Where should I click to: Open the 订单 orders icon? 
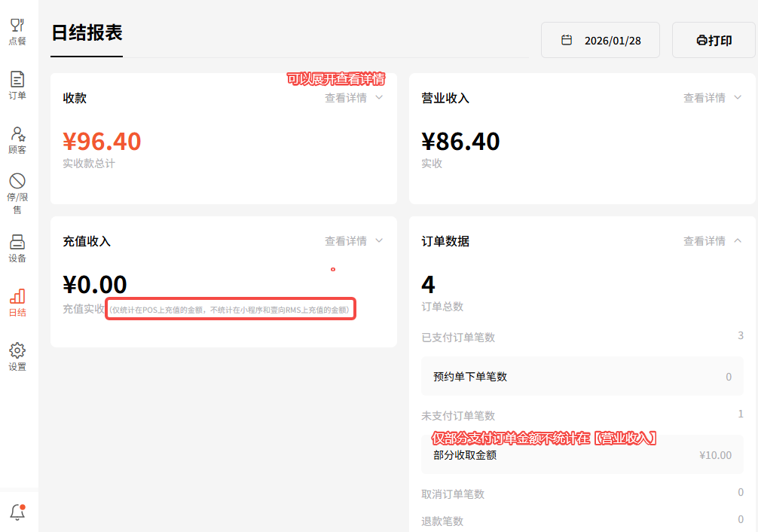(x=17, y=79)
